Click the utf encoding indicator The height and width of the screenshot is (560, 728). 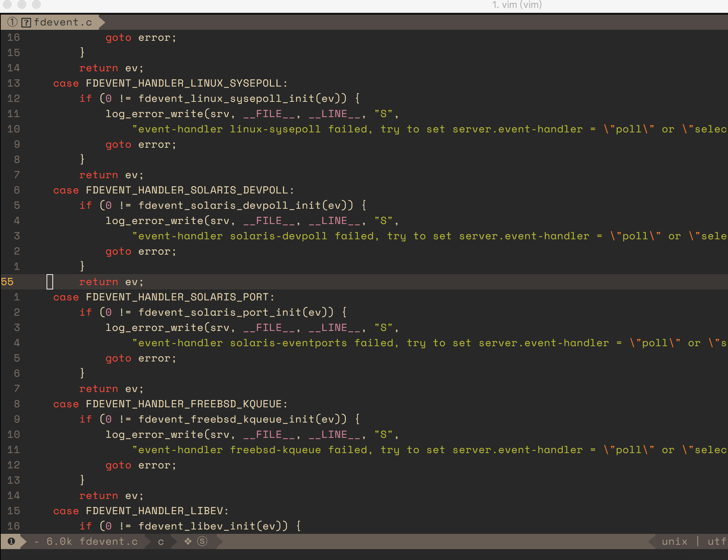717,541
